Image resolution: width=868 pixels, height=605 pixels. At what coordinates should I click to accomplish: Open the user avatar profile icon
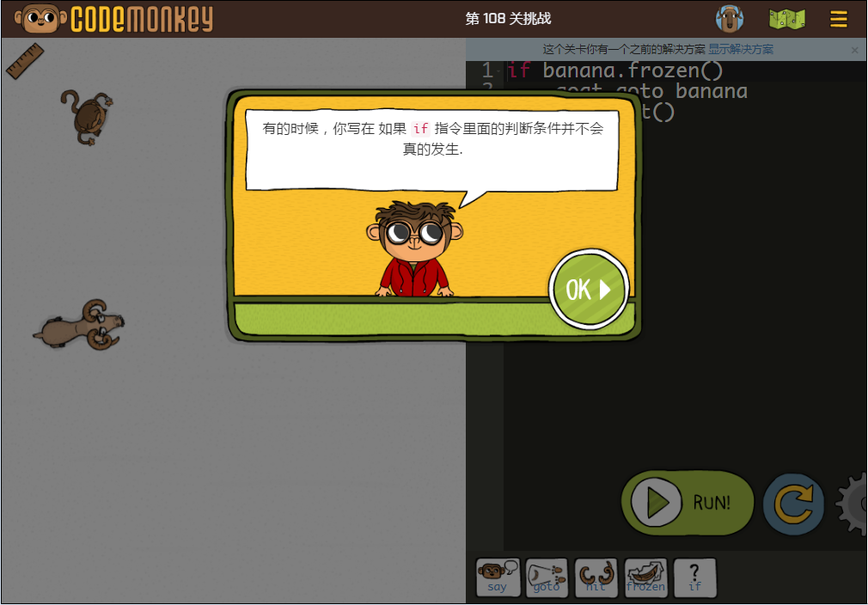click(729, 19)
